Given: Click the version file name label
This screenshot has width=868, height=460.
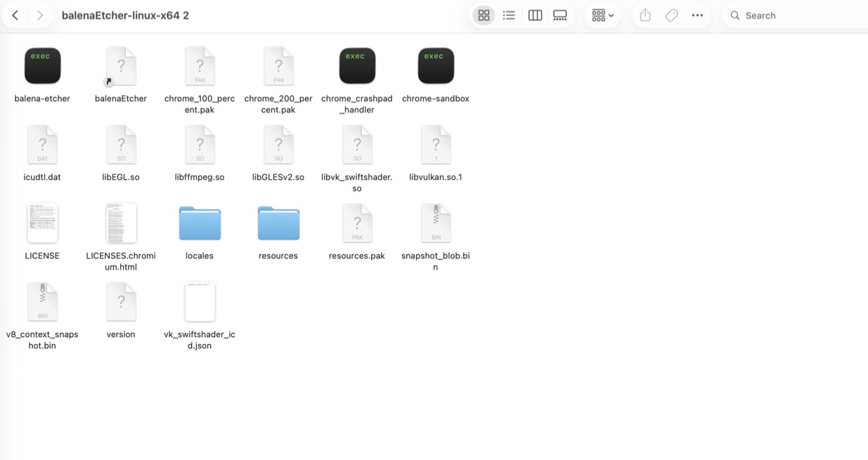Looking at the screenshot, I should tap(121, 334).
